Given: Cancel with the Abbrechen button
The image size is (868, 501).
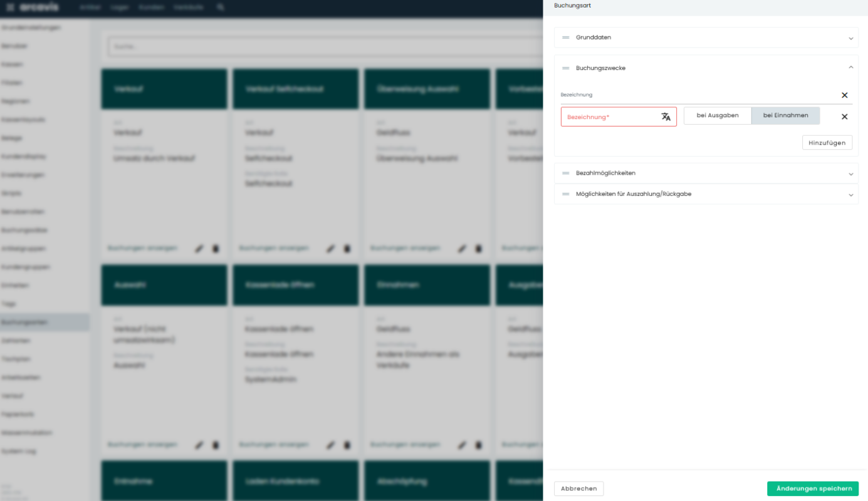Looking at the screenshot, I should (578, 488).
